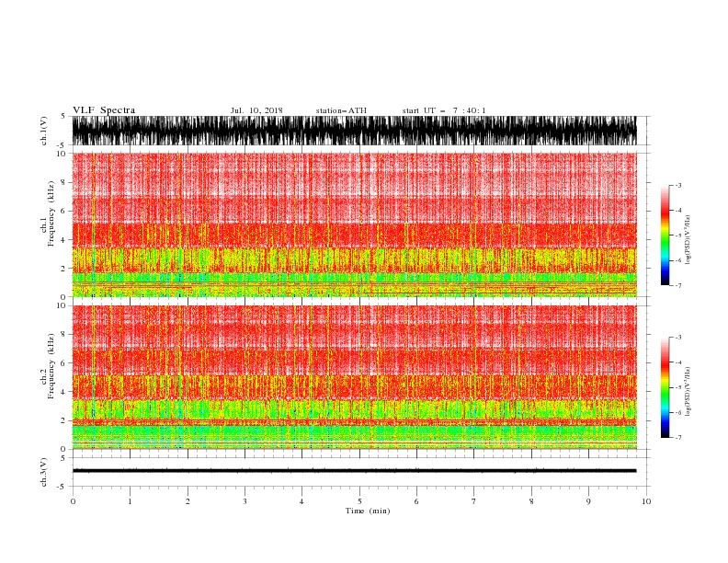The image size is (728, 563).
Task: Click the "4" frequency tick of ch.1 spectrogram
Action: [63, 240]
